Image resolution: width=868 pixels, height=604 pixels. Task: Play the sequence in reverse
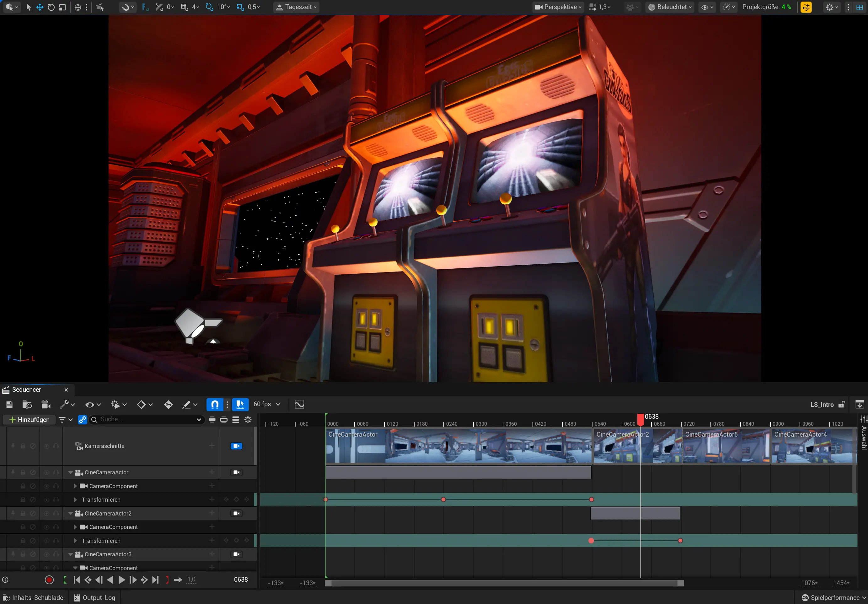(110, 580)
